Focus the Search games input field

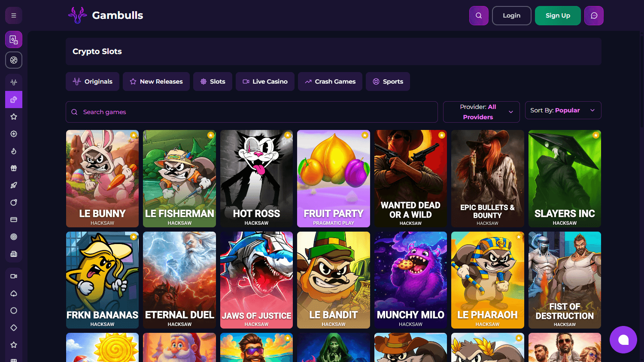click(252, 112)
